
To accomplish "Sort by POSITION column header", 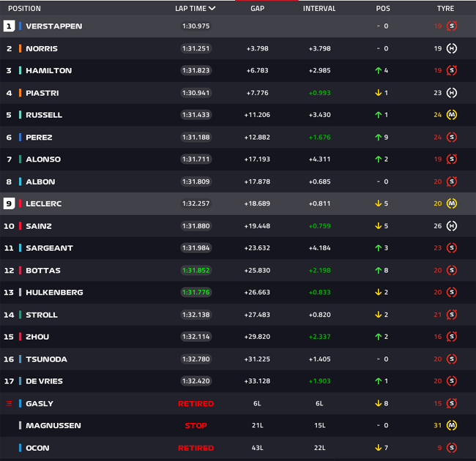I will coord(24,9).
